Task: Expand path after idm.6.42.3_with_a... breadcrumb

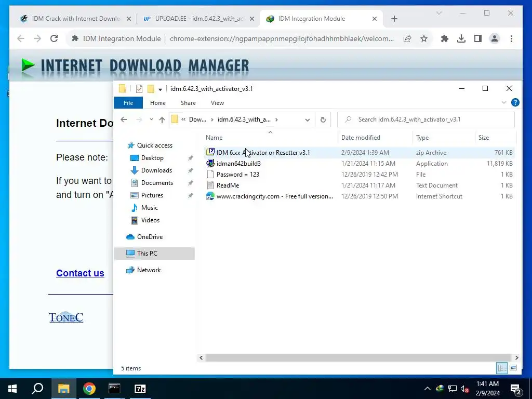Action: coord(277,119)
